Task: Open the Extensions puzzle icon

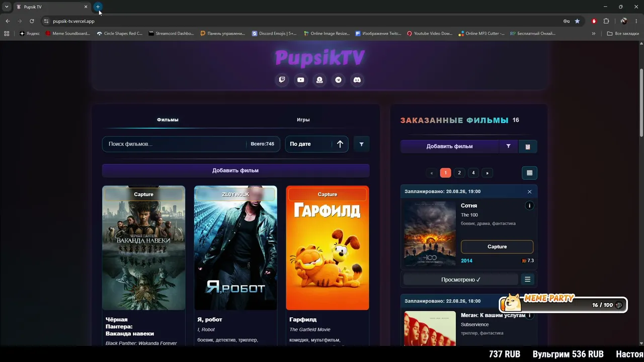Action: (x=606, y=21)
